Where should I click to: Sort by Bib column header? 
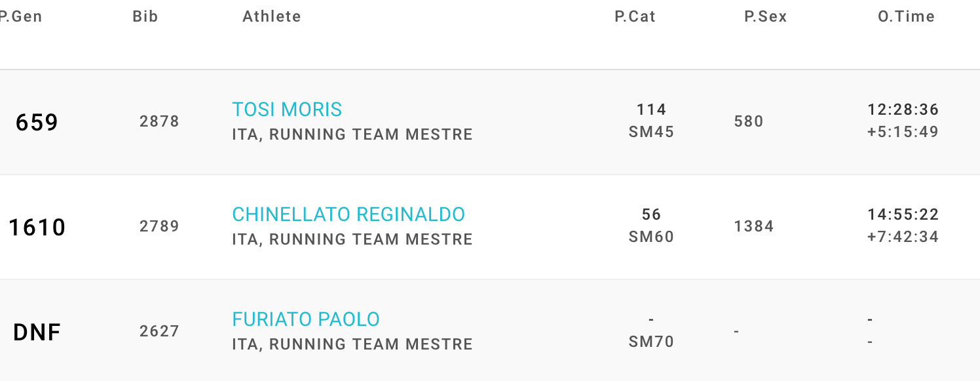pyautogui.click(x=145, y=17)
